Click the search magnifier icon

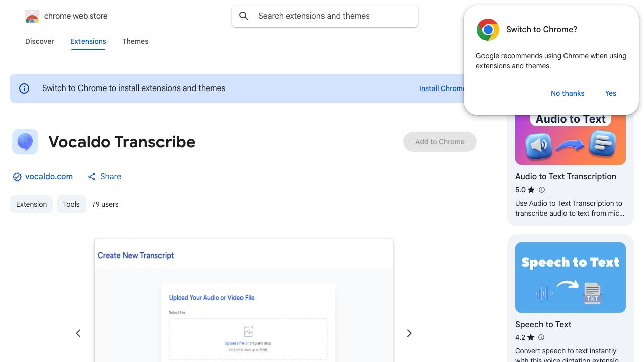(244, 16)
